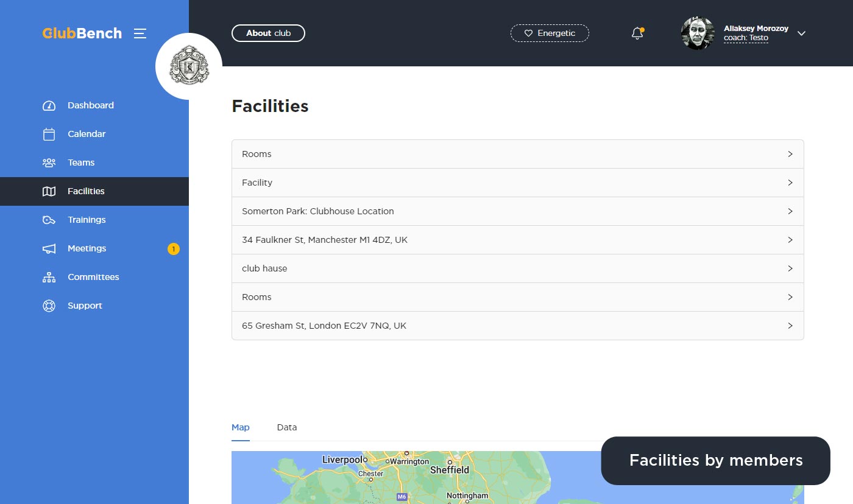
Task: Expand the user profile dropdown arrow
Action: tap(801, 33)
